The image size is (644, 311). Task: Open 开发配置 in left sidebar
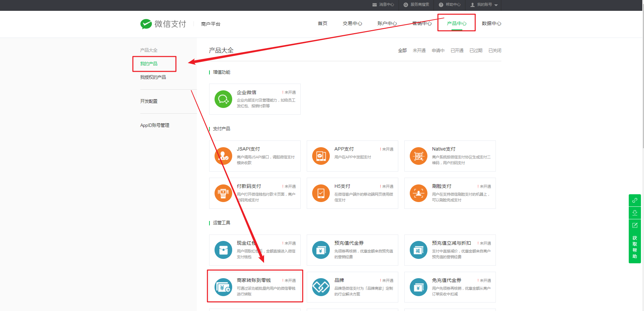coord(149,101)
